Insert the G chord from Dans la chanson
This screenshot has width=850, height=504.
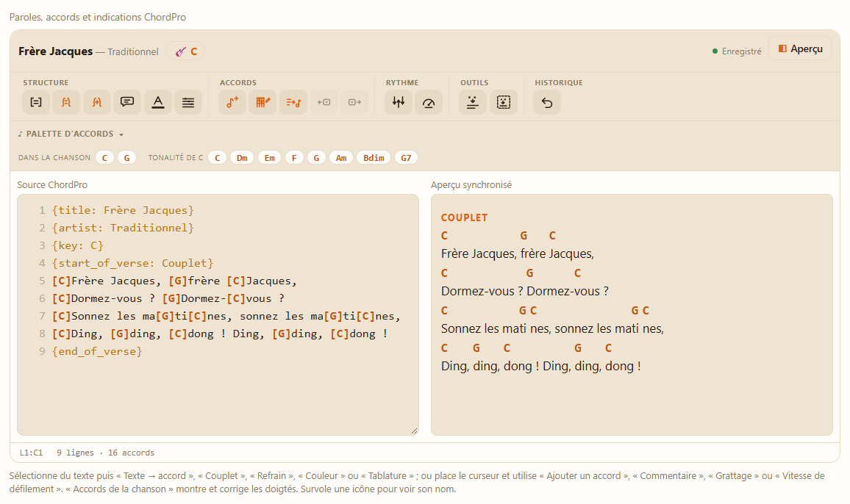point(127,158)
